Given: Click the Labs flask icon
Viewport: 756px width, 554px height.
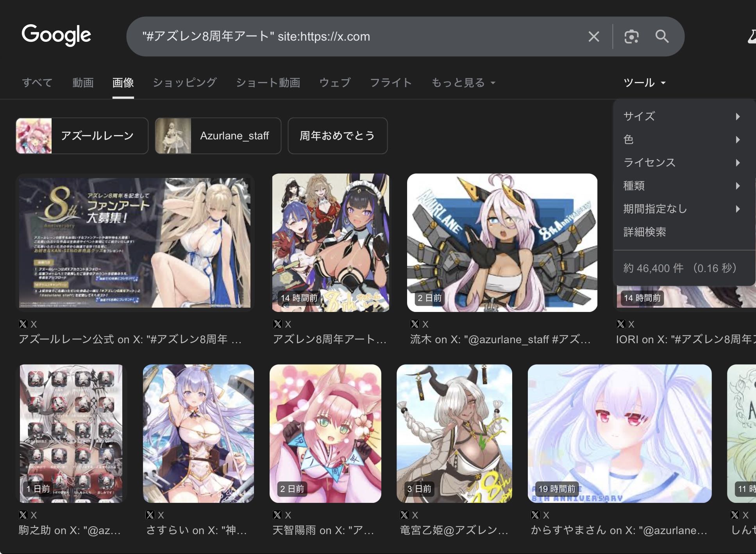Looking at the screenshot, I should 752,37.
